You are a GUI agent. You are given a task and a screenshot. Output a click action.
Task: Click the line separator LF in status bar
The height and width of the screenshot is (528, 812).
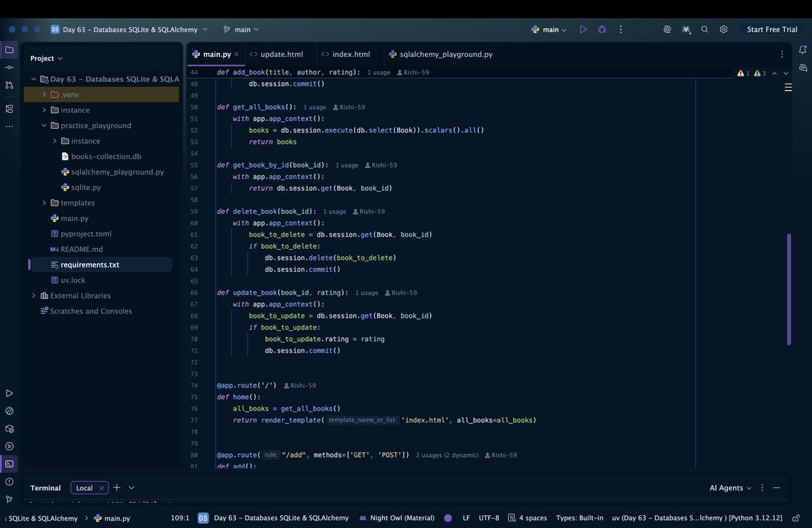point(466,518)
